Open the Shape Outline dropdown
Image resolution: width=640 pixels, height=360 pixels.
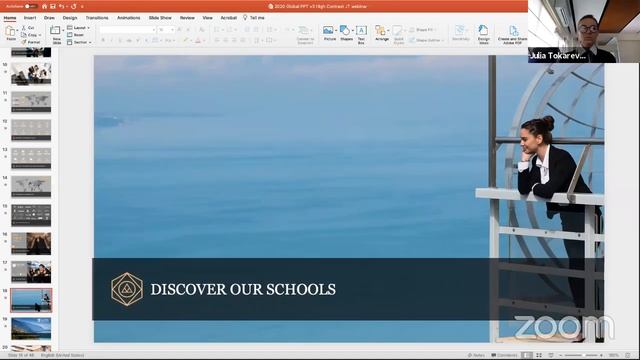coord(426,40)
